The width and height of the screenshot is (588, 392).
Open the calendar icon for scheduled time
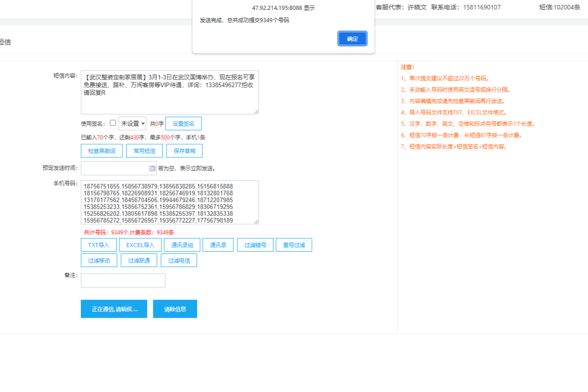point(152,168)
